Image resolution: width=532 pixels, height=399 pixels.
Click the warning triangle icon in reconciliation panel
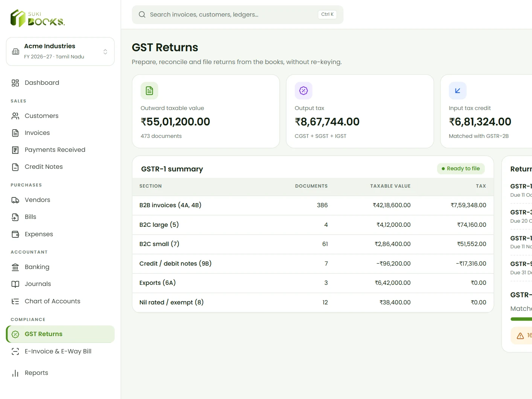(520, 336)
